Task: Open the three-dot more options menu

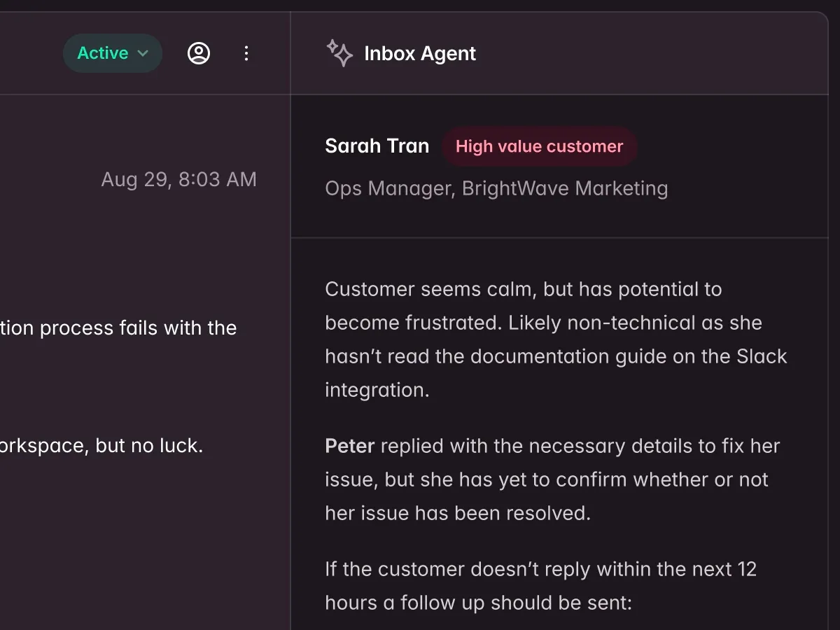Action: pyautogui.click(x=246, y=53)
